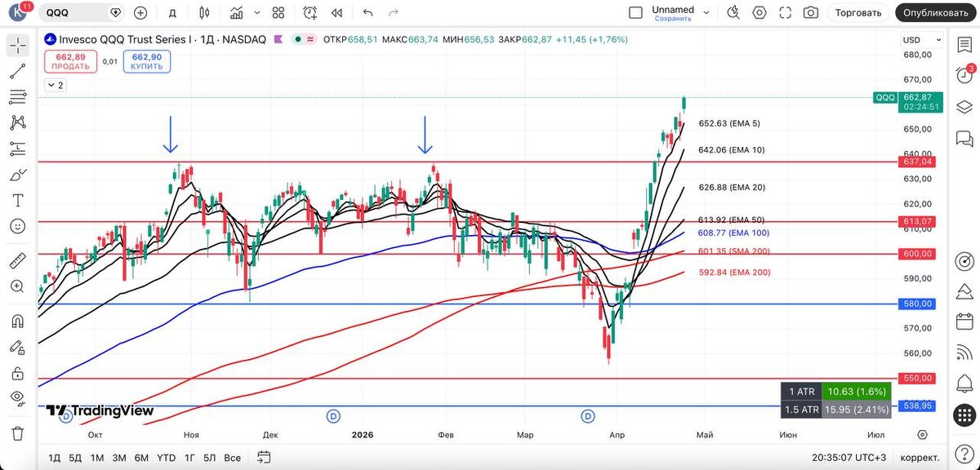The width and height of the screenshot is (980, 470).
Task: Open go to date calendar icon
Action: (x=263, y=458)
